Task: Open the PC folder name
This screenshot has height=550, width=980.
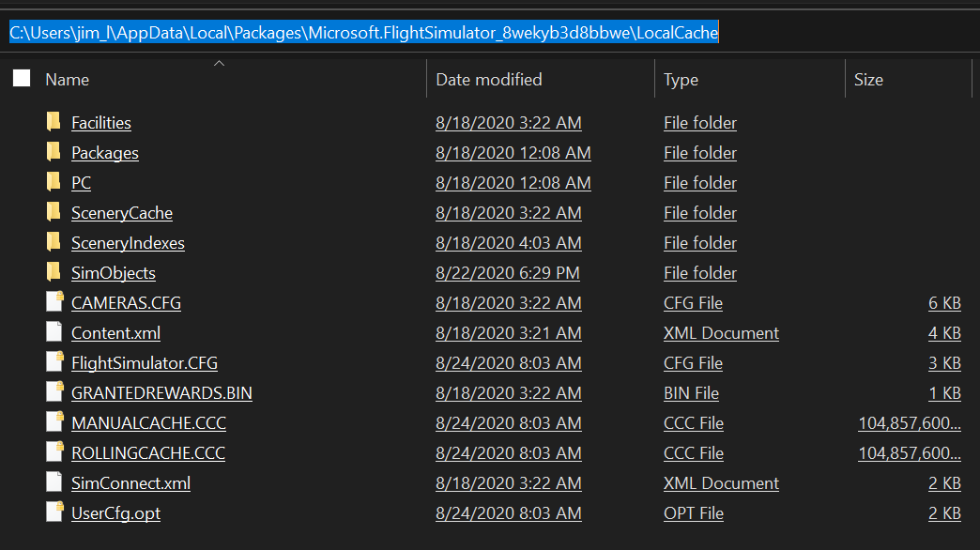Action: point(81,183)
